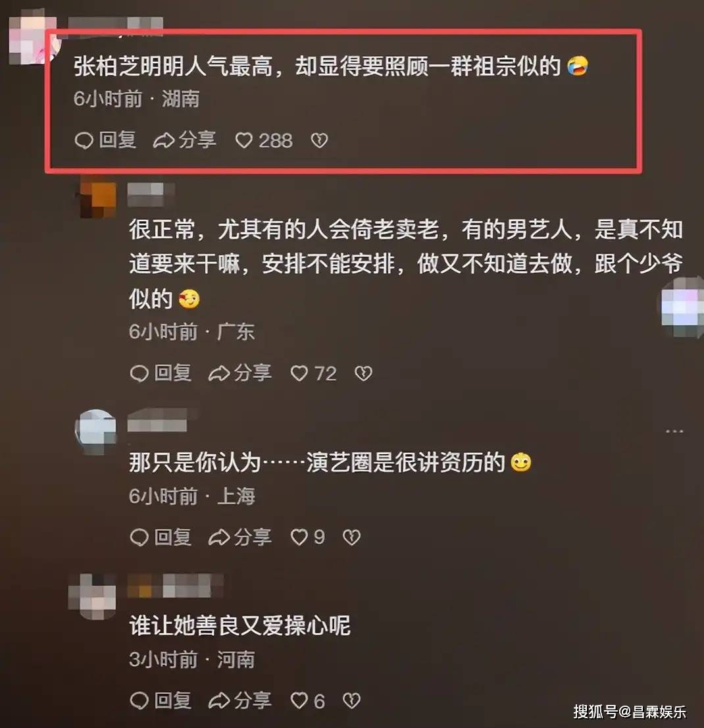The width and height of the screenshot is (704, 728).
Task: Tap the broken heart on the 上海 comment
Action: click(x=351, y=537)
